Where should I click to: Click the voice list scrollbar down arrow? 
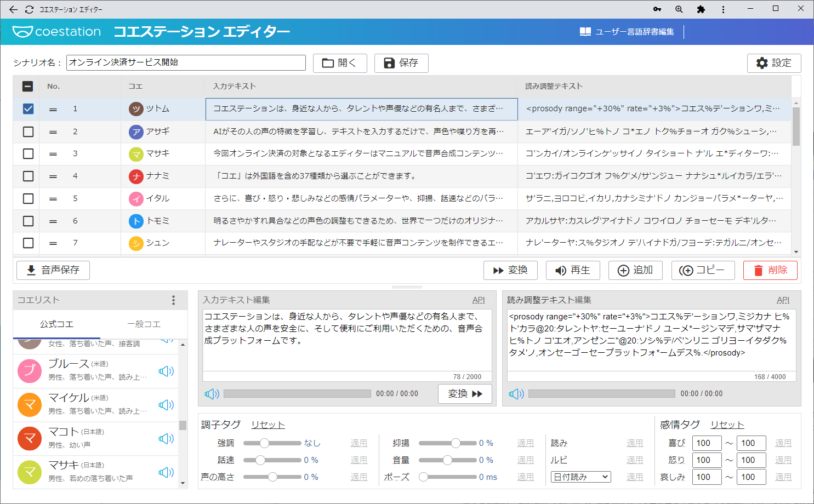coord(183,483)
